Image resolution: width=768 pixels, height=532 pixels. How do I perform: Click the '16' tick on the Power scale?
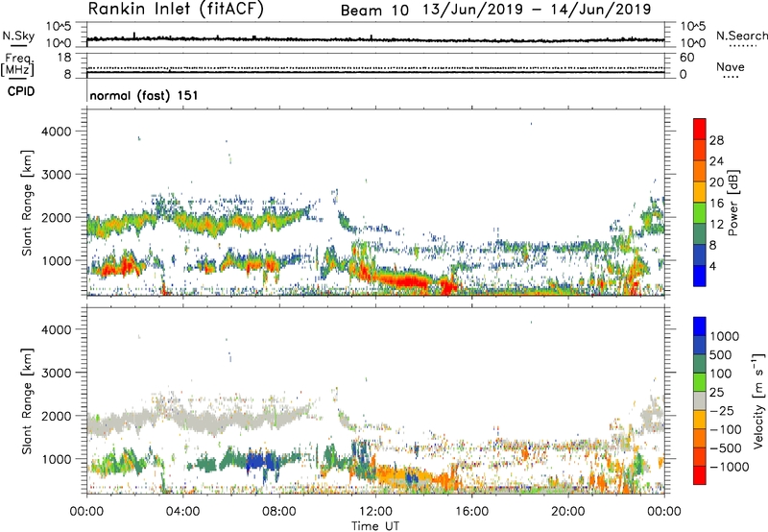[716, 204]
